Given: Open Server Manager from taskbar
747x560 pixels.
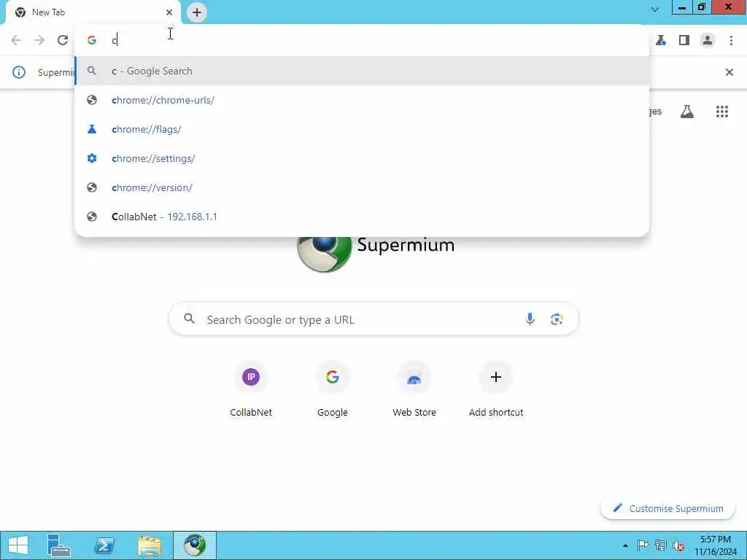Looking at the screenshot, I should pyautogui.click(x=59, y=545).
